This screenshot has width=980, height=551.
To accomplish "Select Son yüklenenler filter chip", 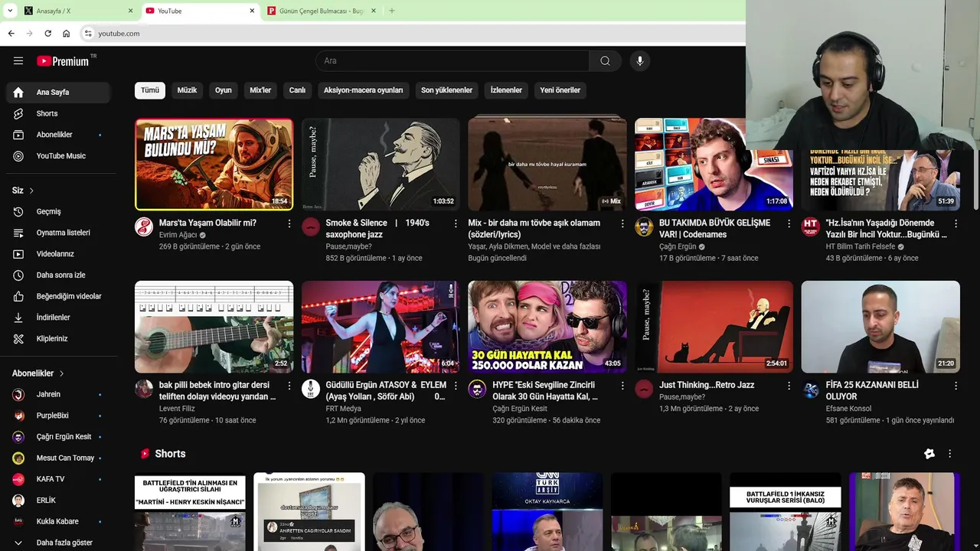I will tap(446, 90).
